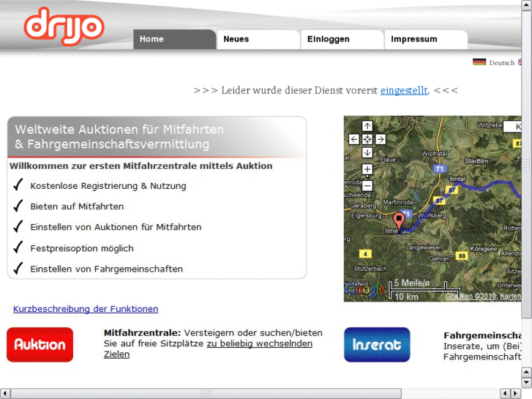Follow the 'eingestellt' link

(x=404, y=90)
